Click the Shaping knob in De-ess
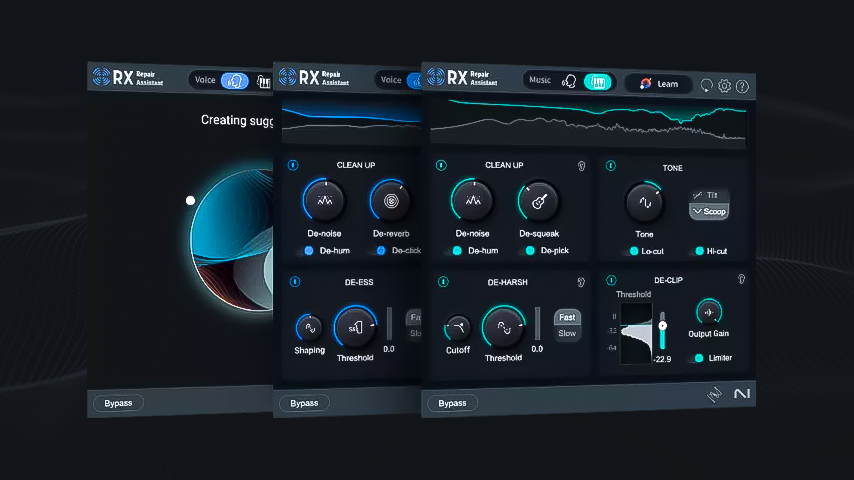 pyautogui.click(x=309, y=328)
